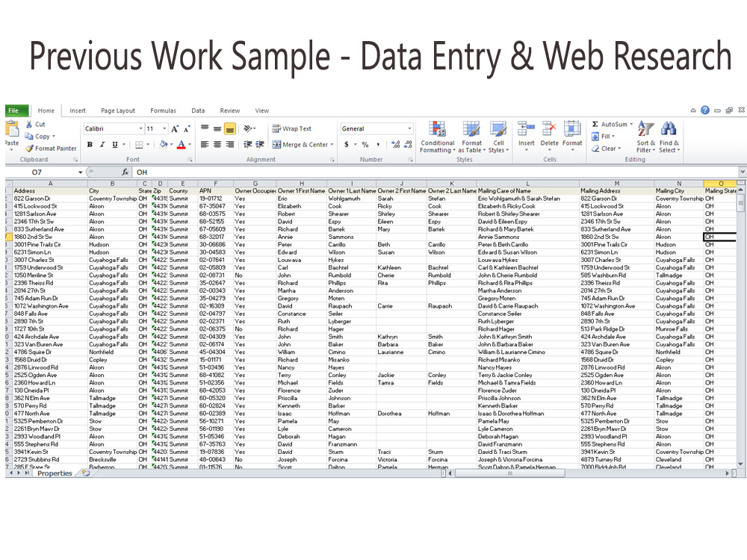Click the Cut scissors icon

pos(29,124)
